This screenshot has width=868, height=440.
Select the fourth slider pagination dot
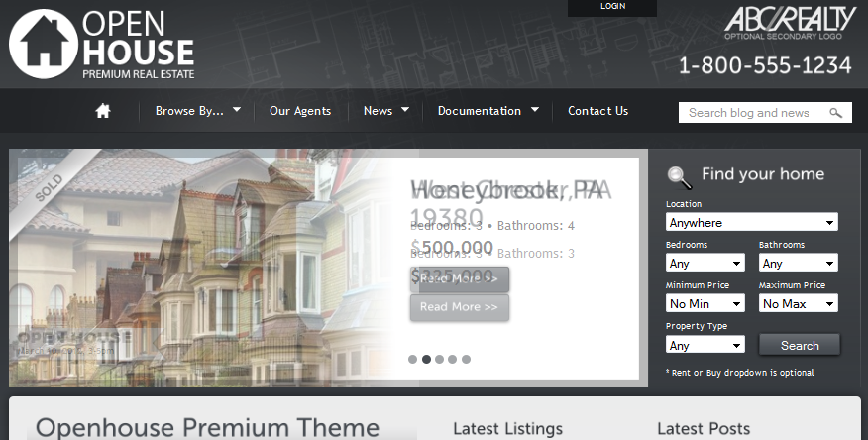452,359
